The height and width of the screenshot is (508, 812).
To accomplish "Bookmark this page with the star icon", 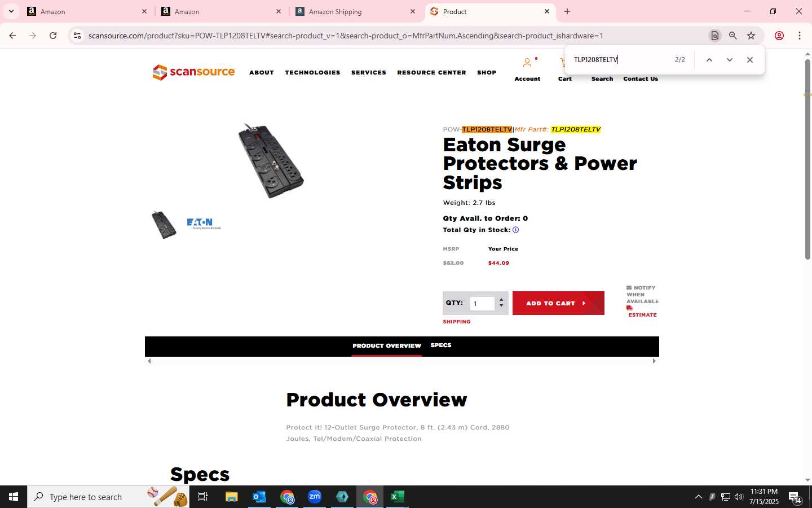I will pos(751,36).
